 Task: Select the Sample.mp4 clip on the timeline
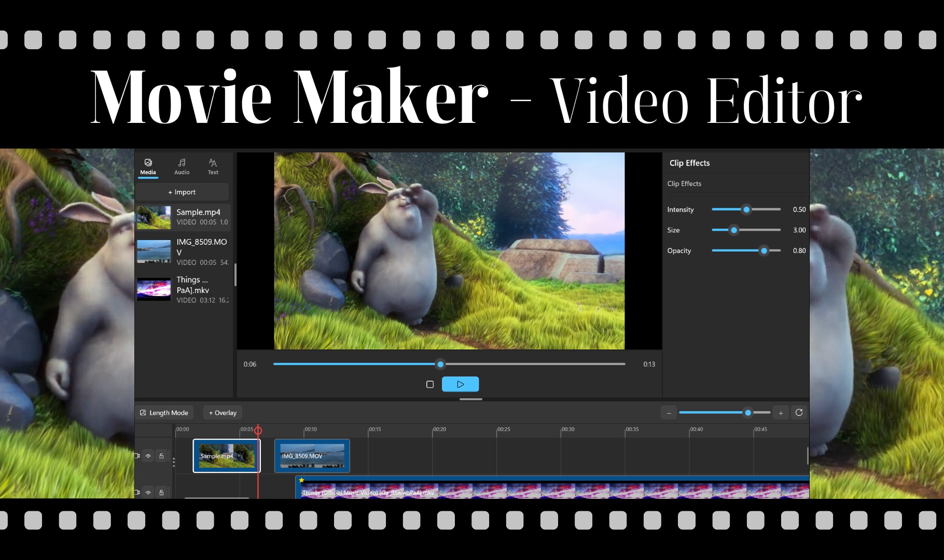click(x=227, y=456)
